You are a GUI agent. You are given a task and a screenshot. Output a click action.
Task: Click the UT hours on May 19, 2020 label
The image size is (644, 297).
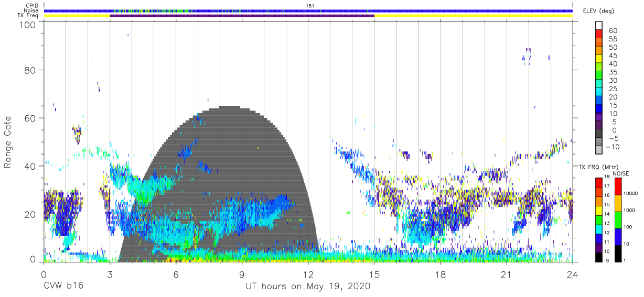tap(308, 287)
